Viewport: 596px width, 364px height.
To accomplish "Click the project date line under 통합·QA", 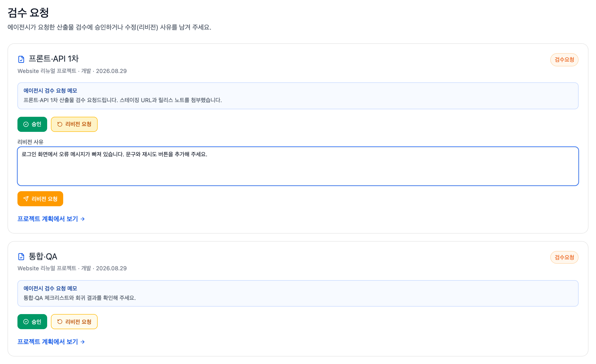I will coord(72,268).
